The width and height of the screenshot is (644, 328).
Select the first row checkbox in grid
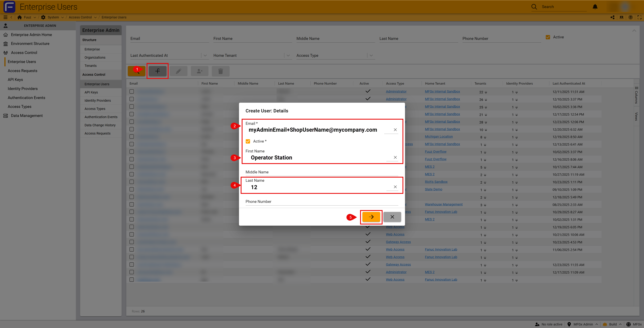tap(131, 91)
